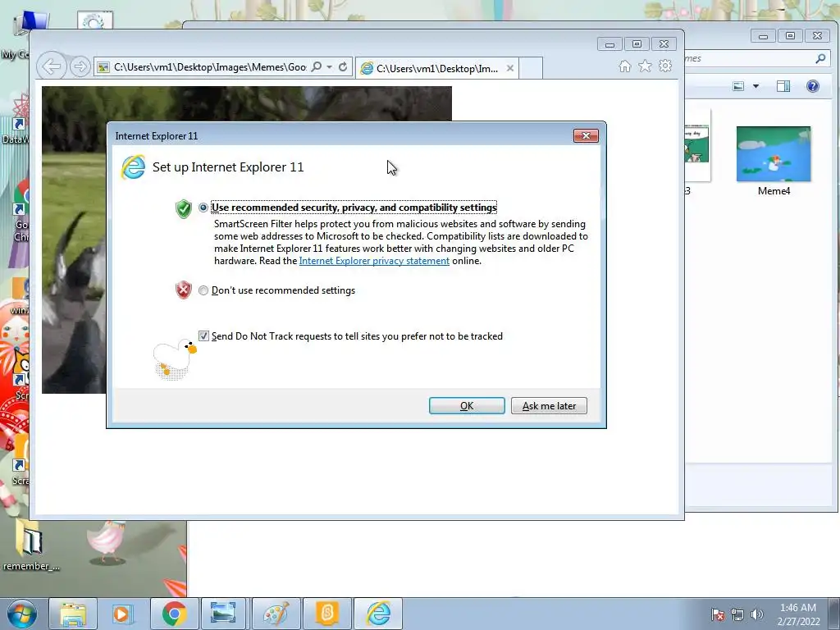Click the volume speaker tray icon
The width and height of the screenshot is (840, 630).
(756, 614)
